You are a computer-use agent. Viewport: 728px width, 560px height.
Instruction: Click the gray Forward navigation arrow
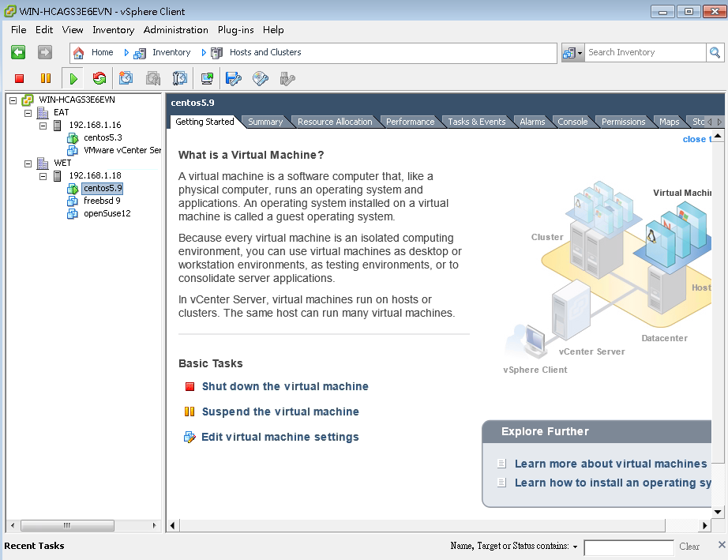click(x=45, y=52)
